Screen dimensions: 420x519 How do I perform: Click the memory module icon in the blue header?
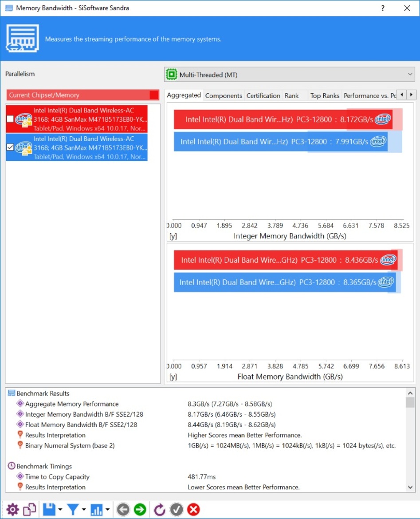pos(22,38)
